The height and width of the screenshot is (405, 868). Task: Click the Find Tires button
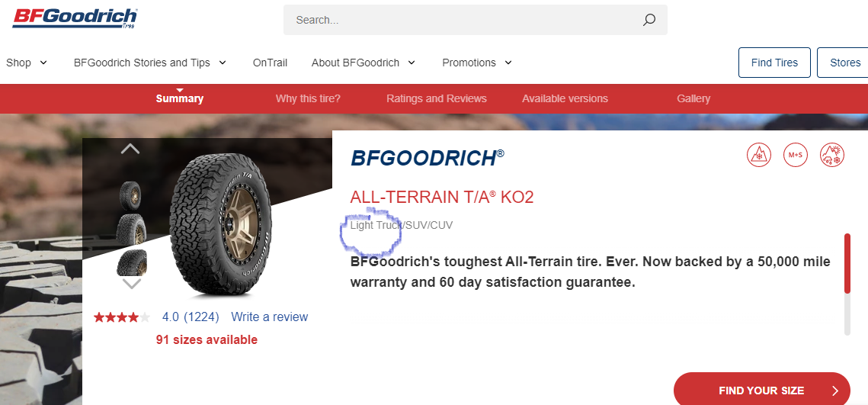pyautogui.click(x=774, y=63)
